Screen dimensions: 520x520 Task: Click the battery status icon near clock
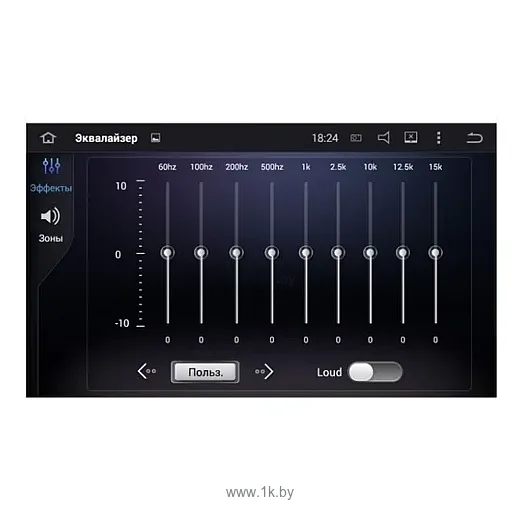(356, 138)
